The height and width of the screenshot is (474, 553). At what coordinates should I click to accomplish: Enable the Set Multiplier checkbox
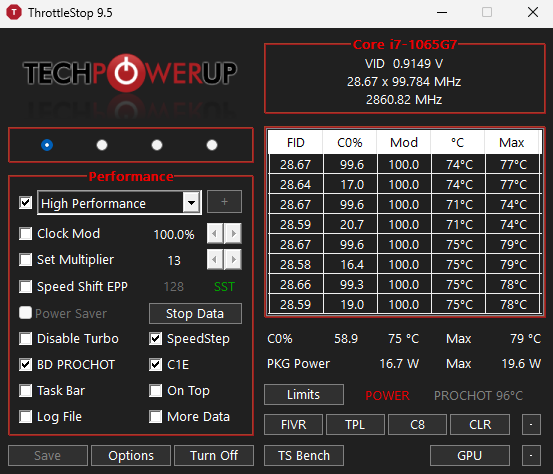click(25, 260)
